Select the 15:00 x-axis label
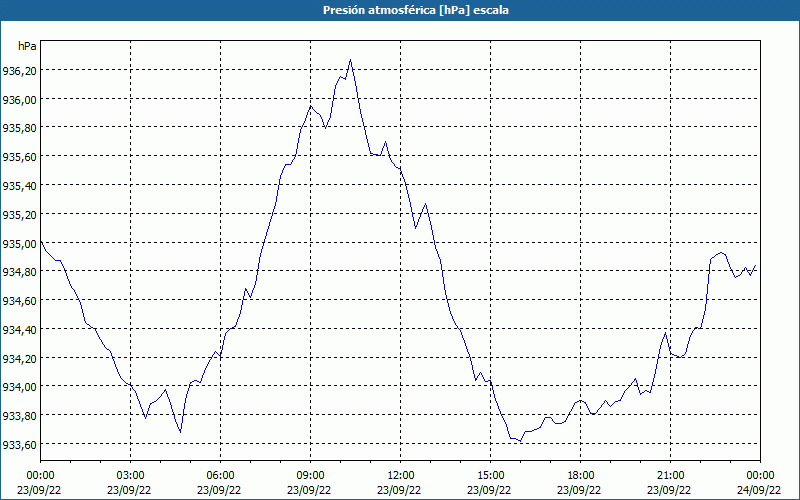 pyautogui.click(x=490, y=476)
